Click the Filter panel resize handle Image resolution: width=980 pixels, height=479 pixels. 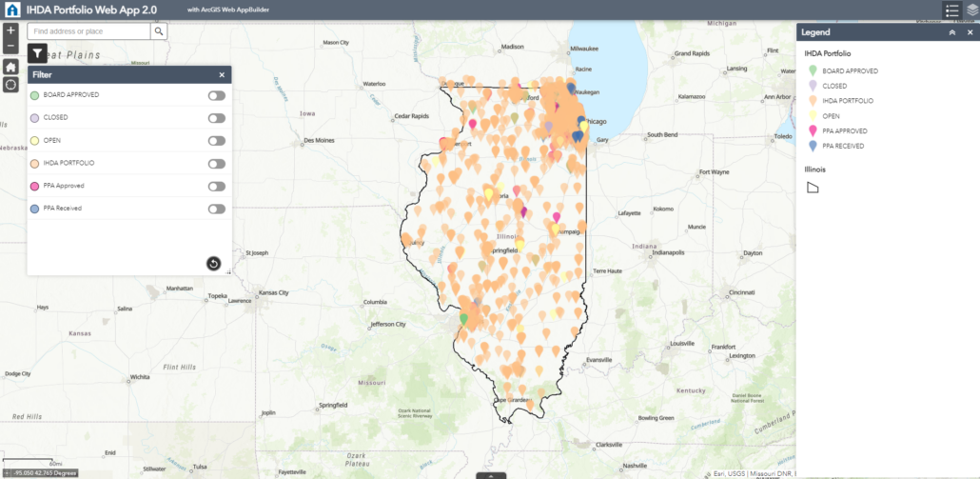(x=228, y=272)
